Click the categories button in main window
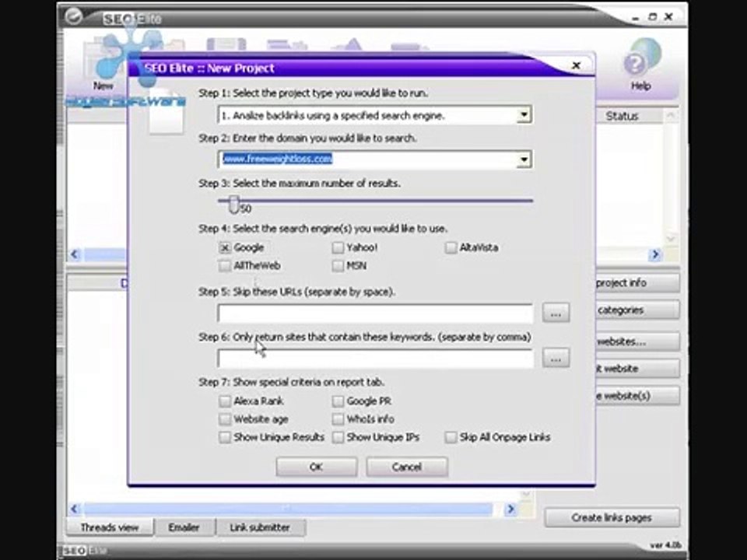 pos(637,310)
